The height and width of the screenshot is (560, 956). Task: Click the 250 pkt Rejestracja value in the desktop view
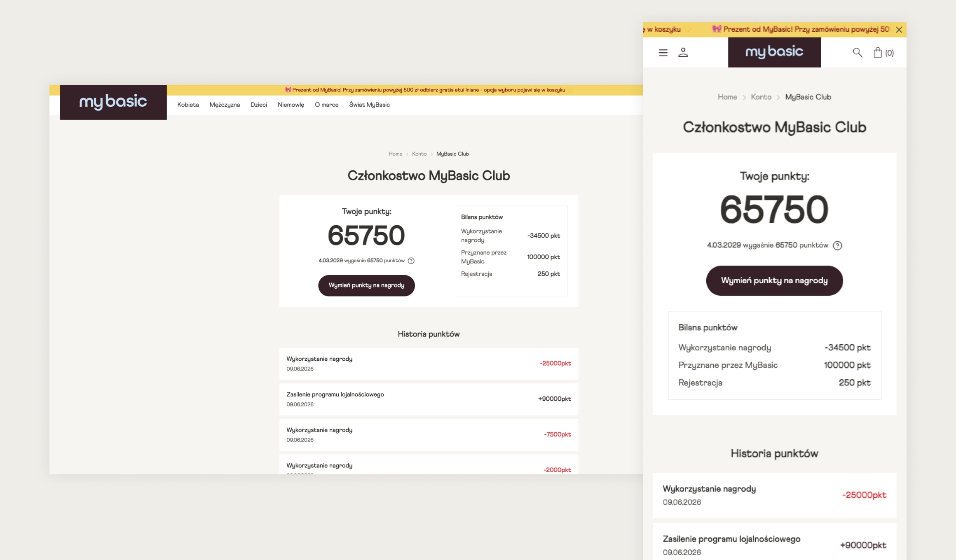(x=548, y=274)
